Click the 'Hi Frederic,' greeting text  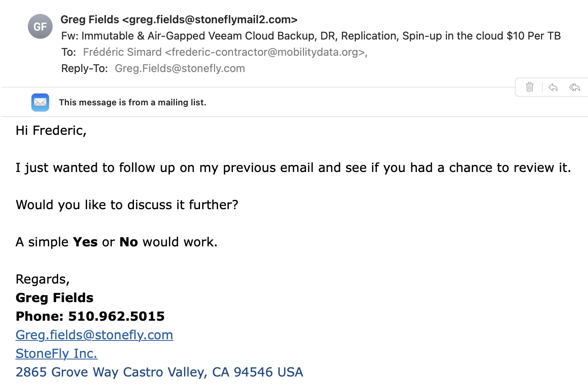pyautogui.click(x=51, y=130)
